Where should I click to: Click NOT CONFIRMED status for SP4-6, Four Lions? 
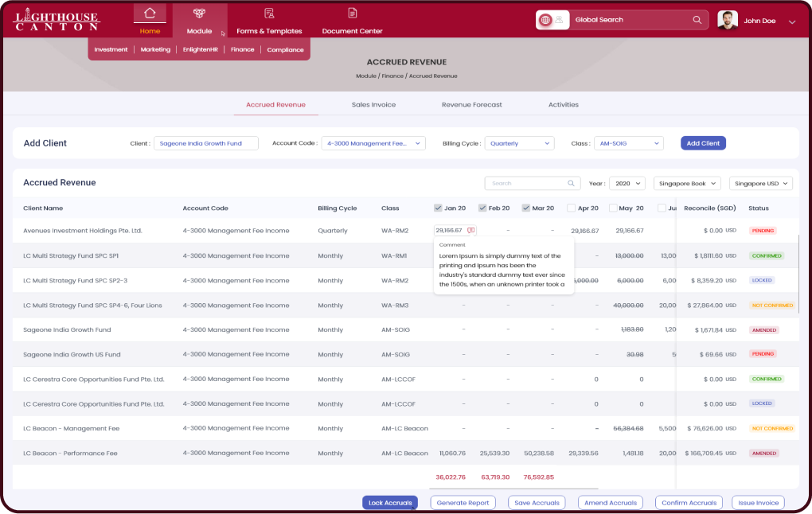[x=772, y=306]
